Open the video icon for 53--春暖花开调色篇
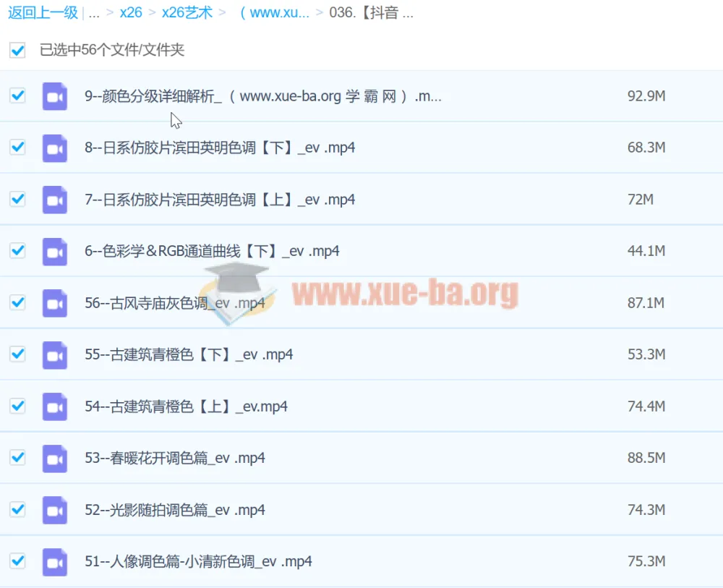This screenshot has width=723, height=588. [55, 458]
